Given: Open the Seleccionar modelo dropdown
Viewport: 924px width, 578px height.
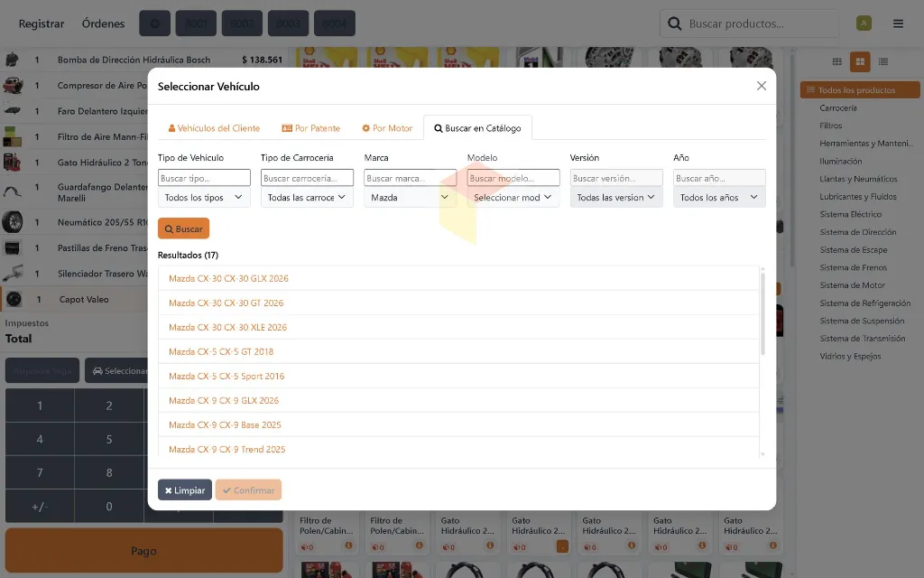Looking at the screenshot, I should pyautogui.click(x=513, y=198).
